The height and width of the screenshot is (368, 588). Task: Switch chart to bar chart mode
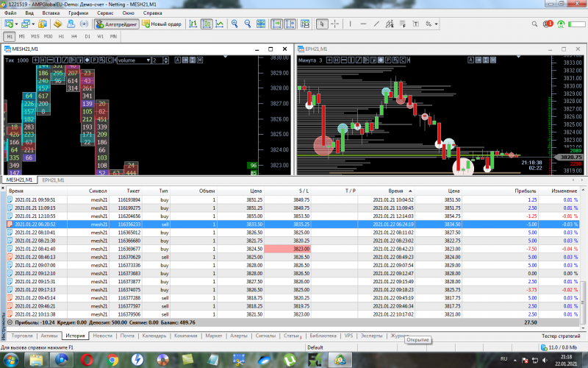pos(193,24)
